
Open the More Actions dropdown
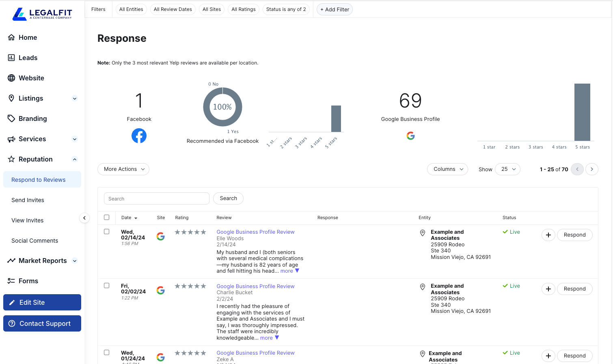pos(123,169)
